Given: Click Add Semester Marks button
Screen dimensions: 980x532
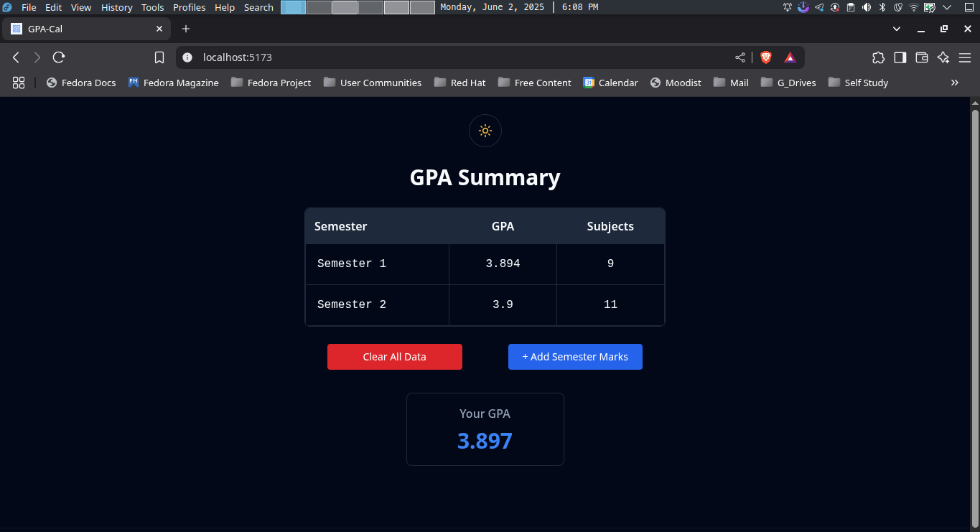Looking at the screenshot, I should pos(575,357).
